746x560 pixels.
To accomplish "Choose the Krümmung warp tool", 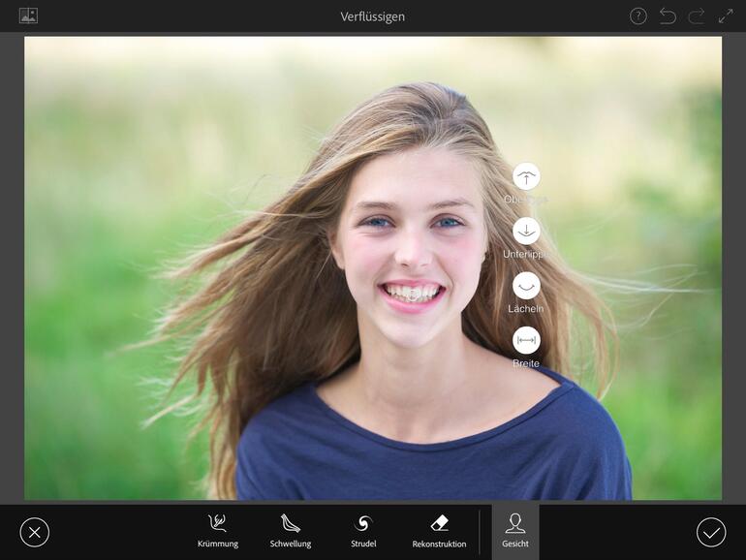I will click(218, 531).
